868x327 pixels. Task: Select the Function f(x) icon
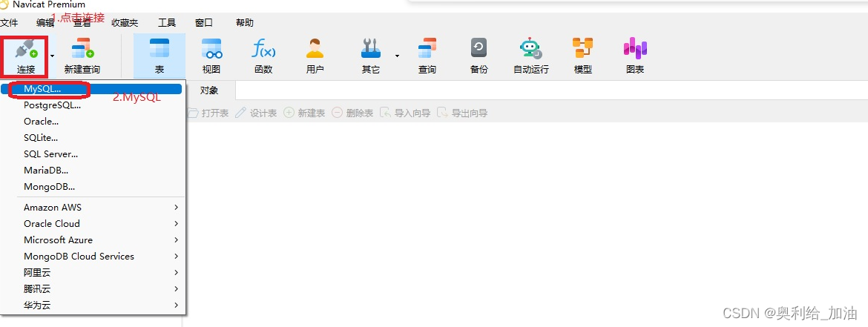tap(263, 49)
